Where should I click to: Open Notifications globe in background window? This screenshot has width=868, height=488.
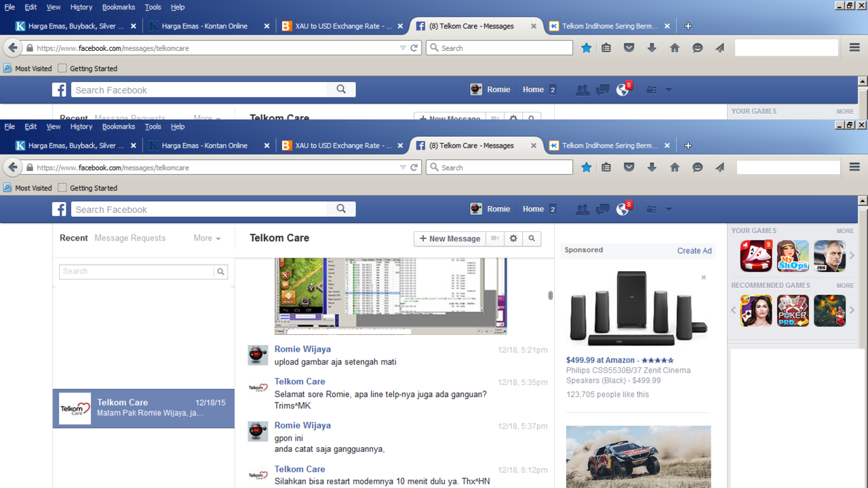tap(623, 90)
